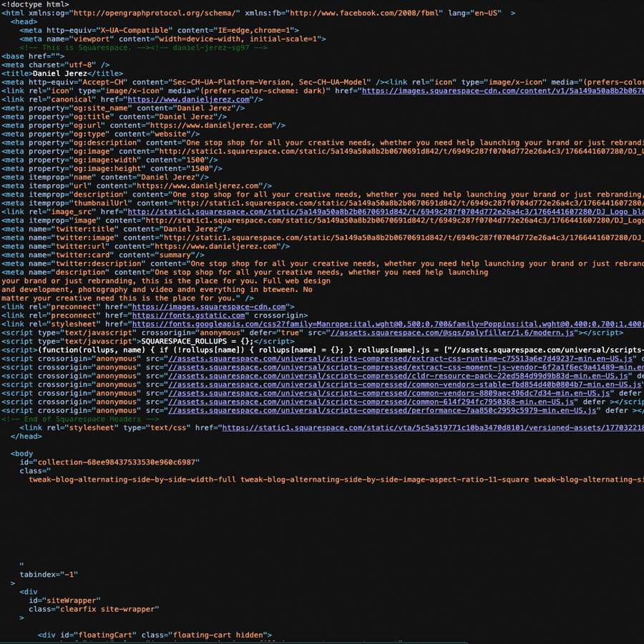Click the itemprop="thumbnailUrl" meta line
Screen dimensions: 644x644
pyautogui.click(x=323, y=203)
